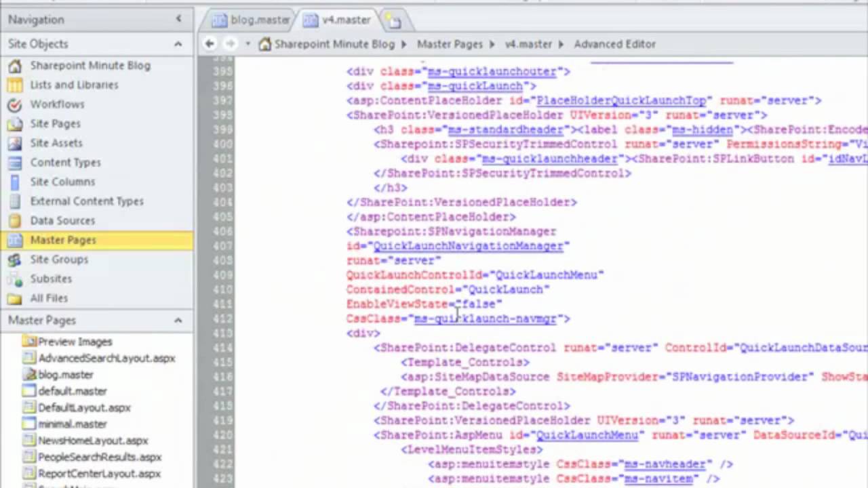The height and width of the screenshot is (488, 868).
Task: Click the ms-quicklaunch-navmgr class link in code
Action: tap(485, 319)
